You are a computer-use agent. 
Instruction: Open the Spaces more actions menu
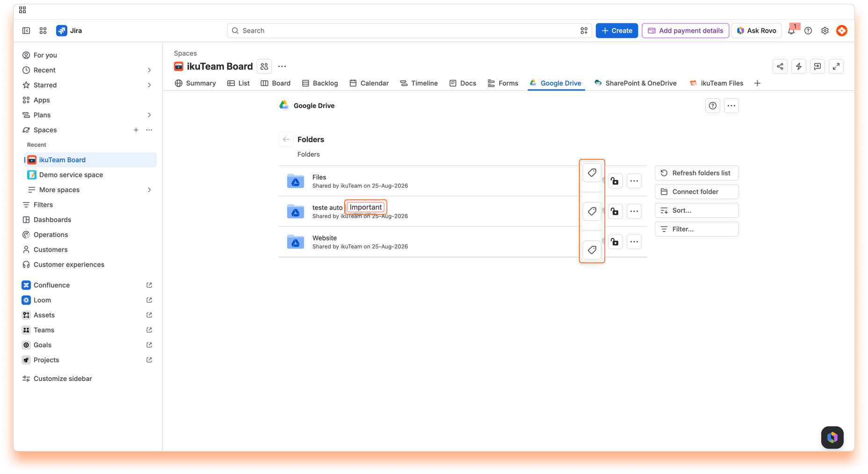(149, 130)
